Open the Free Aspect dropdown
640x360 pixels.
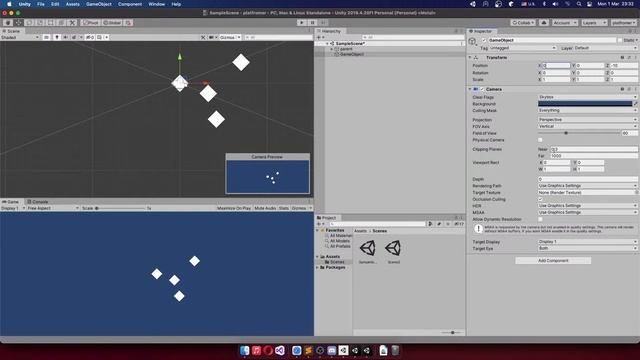(53, 208)
